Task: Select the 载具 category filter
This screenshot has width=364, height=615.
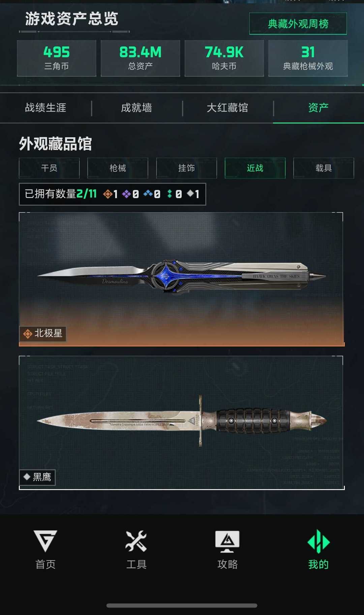Action: tap(324, 168)
